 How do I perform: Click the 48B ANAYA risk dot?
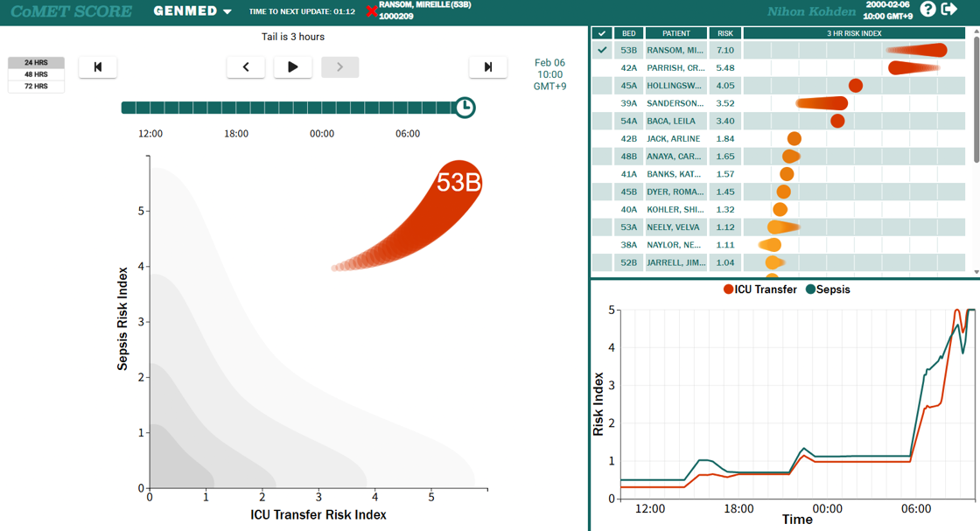791,157
